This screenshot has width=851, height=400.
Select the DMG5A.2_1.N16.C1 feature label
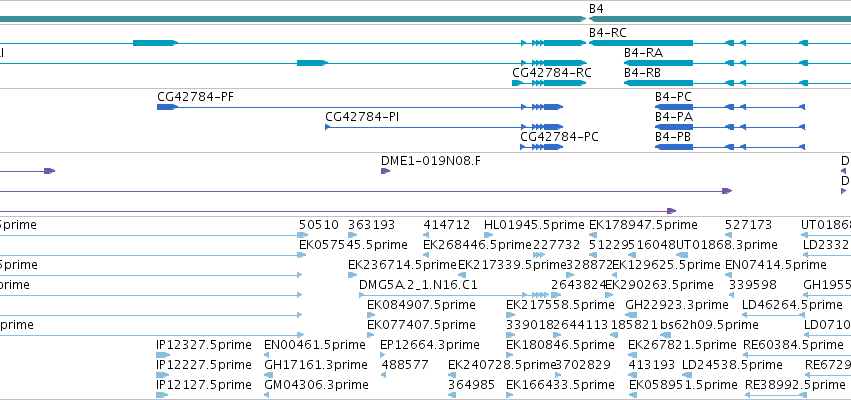[418, 285]
